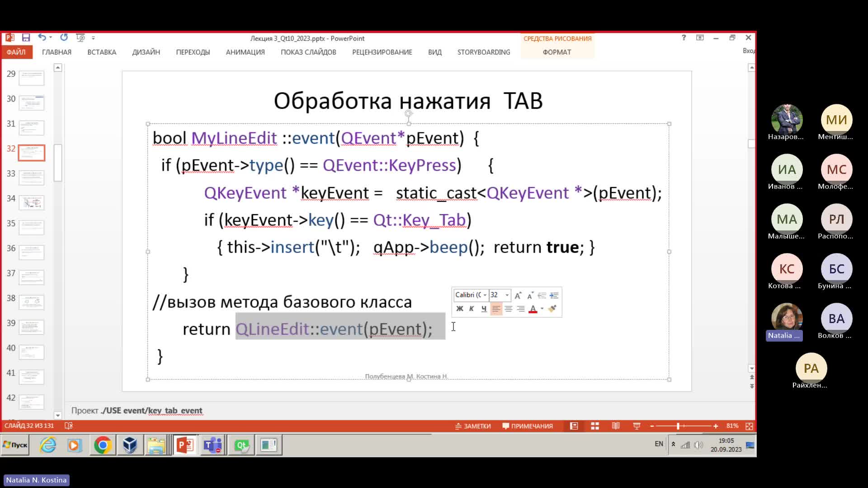Toggle italic (К) in mini toolbar
The height and width of the screenshot is (488, 868).
click(472, 309)
